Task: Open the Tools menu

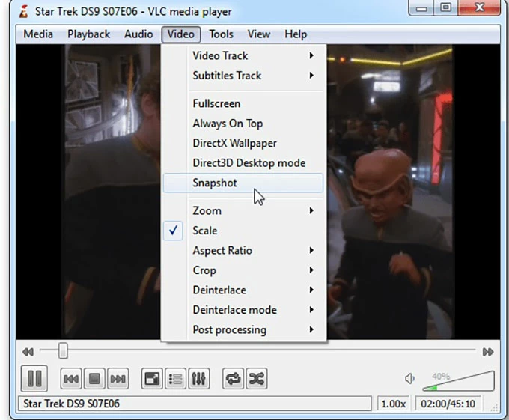Action: [x=221, y=34]
